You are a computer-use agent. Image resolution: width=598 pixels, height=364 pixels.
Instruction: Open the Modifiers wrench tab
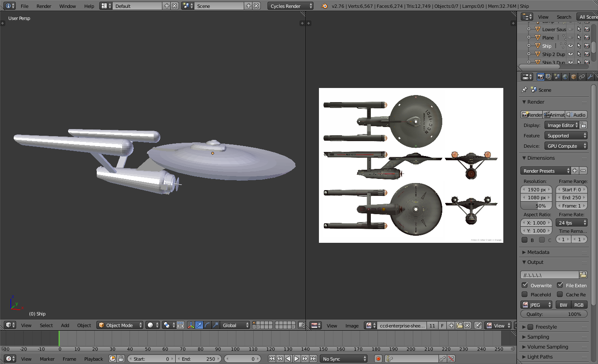click(x=590, y=77)
